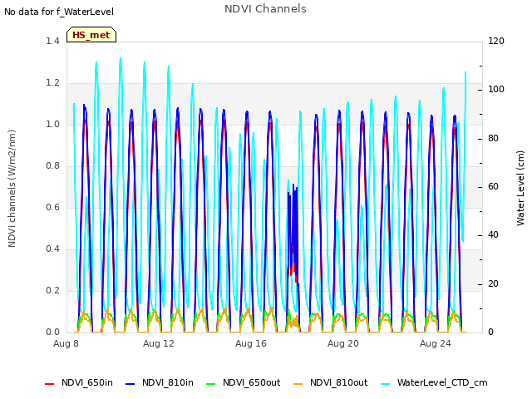Click the 80 right axis tick label
This screenshot has width=532, height=399.
click(x=493, y=139)
